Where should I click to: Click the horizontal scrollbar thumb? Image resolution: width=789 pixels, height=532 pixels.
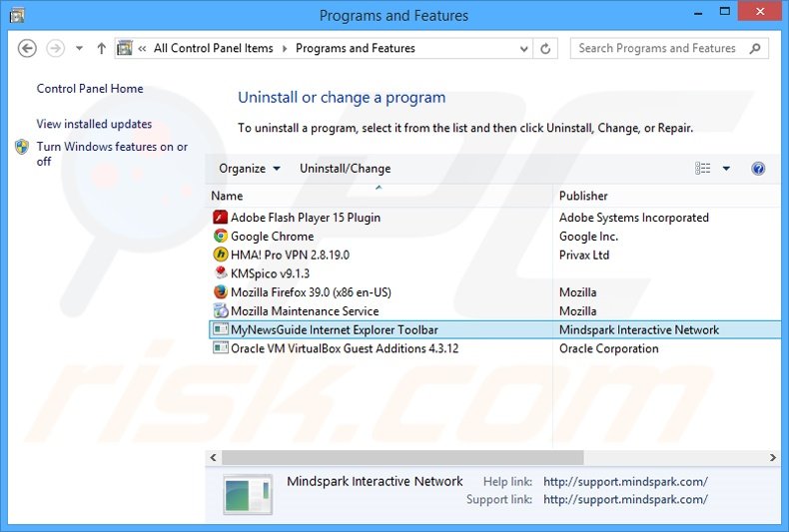pyautogui.click(x=402, y=457)
